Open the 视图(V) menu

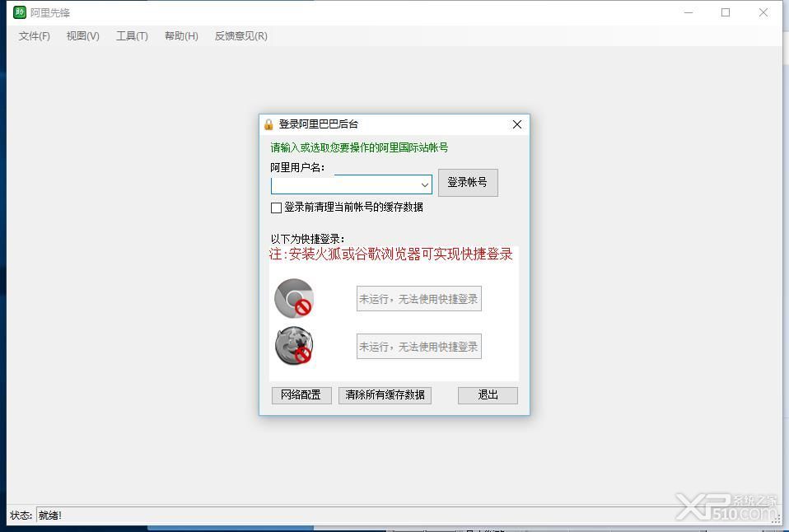pos(83,36)
